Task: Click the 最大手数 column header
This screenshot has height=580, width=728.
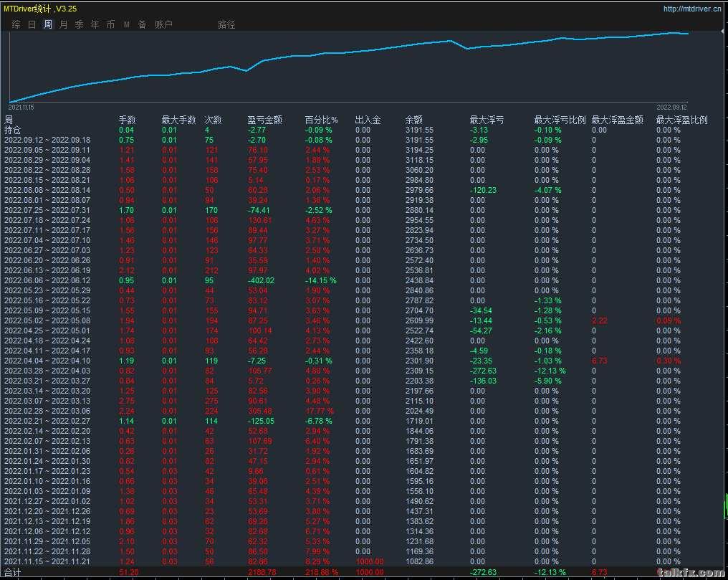Action: [178, 120]
